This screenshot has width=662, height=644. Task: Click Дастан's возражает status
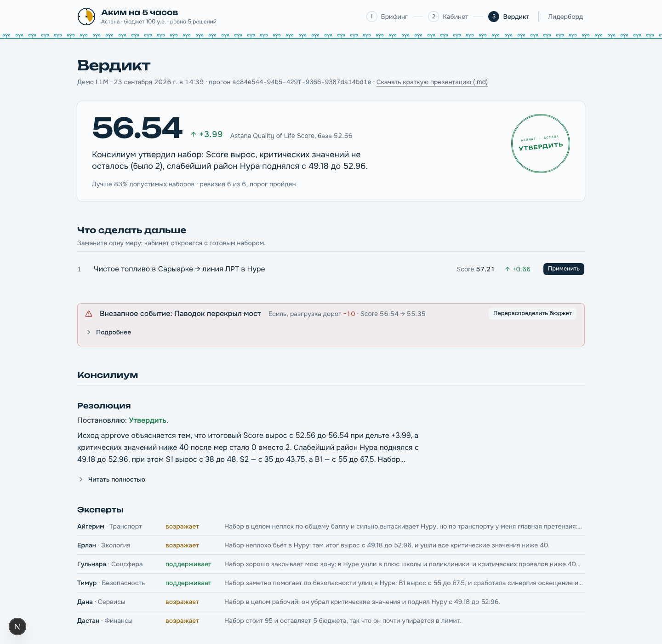tap(182, 621)
